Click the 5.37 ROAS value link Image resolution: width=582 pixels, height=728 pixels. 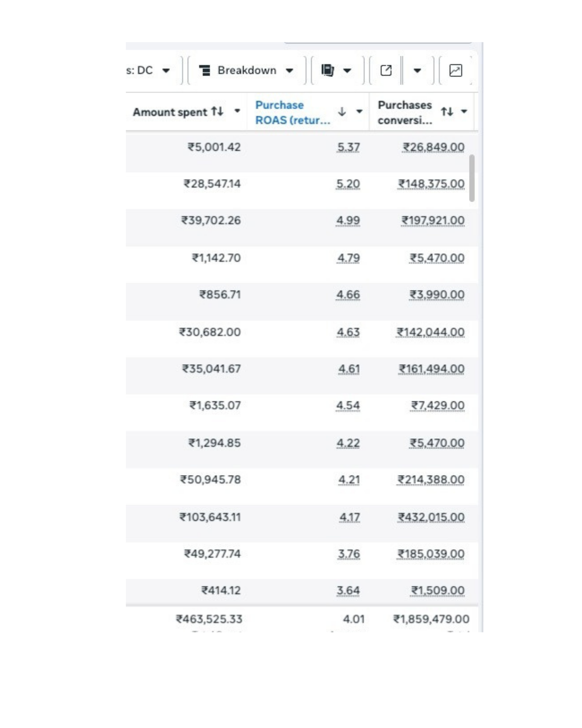coord(348,147)
